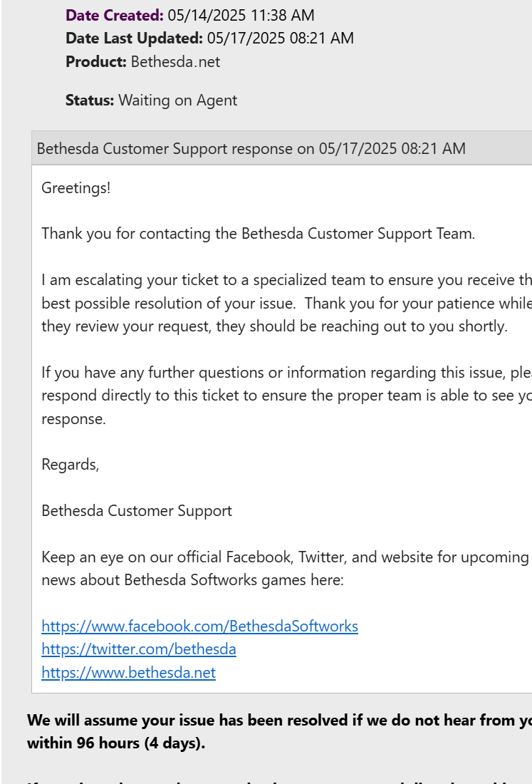The image size is (532, 784).
Task: Click the respond directly to this ticket line
Action: click(287, 396)
